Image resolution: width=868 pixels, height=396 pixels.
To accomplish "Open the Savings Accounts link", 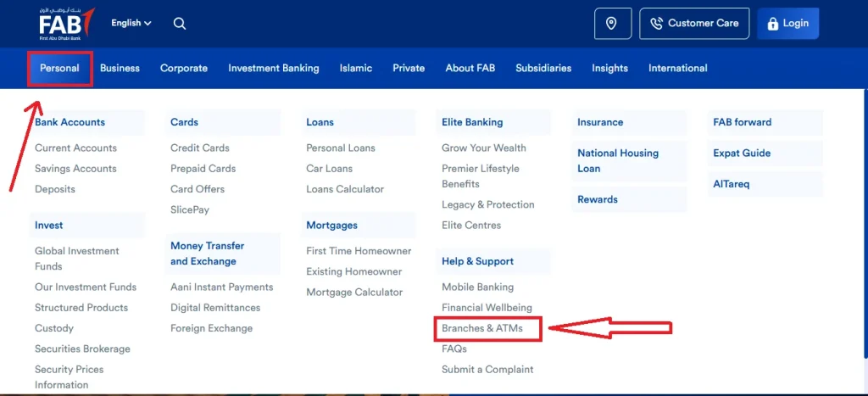I will (x=75, y=169).
